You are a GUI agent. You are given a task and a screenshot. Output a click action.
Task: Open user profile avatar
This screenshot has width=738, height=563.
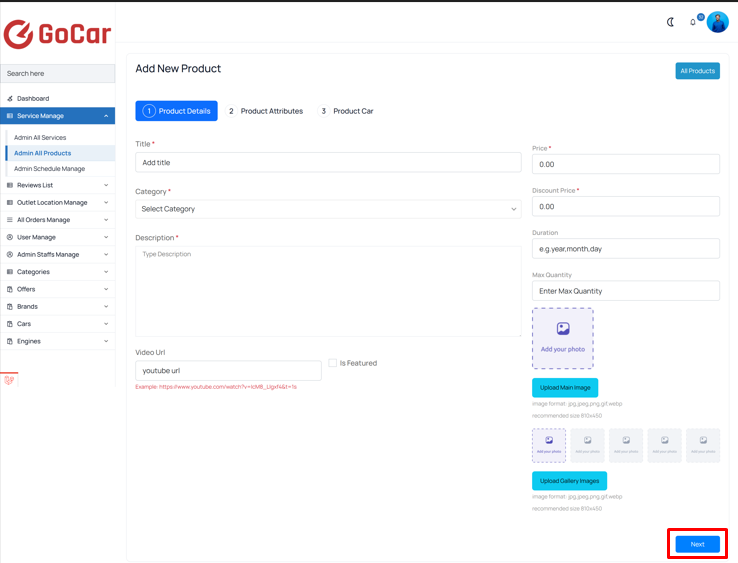[x=718, y=22]
